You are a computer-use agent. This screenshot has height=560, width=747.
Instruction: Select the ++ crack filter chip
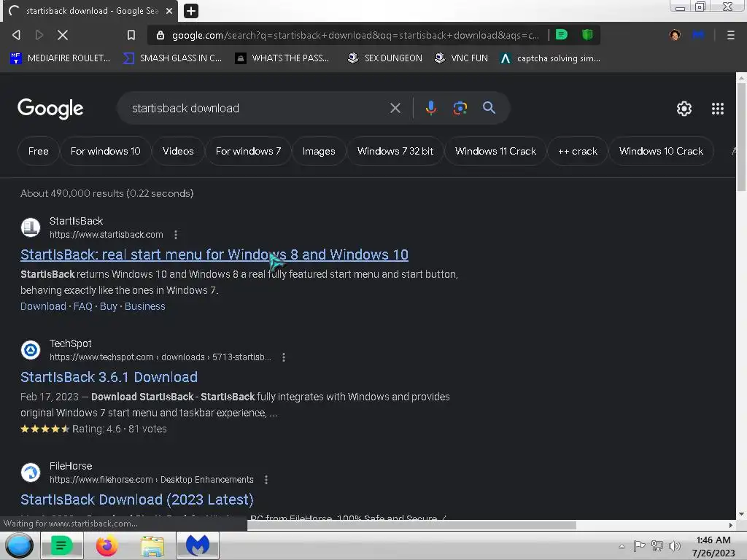(x=578, y=151)
